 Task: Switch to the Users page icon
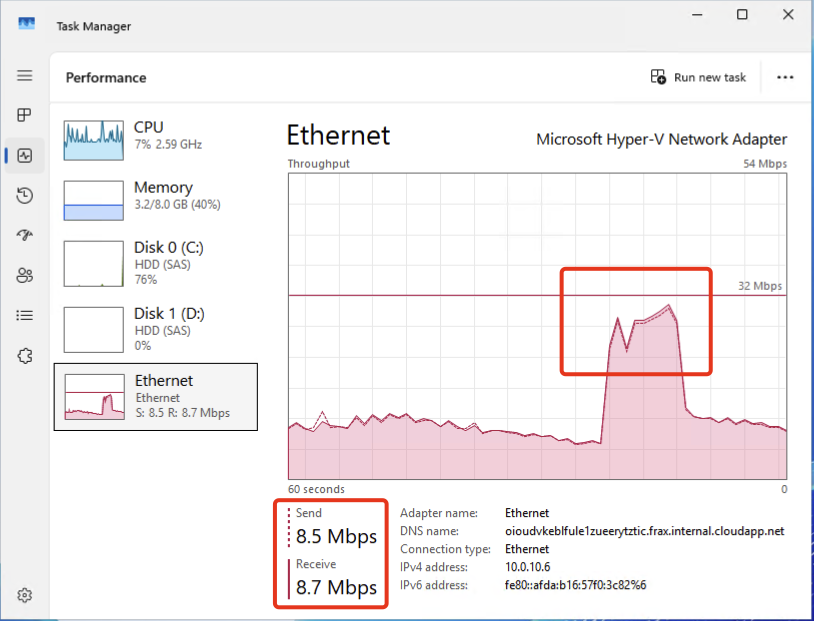coord(25,276)
